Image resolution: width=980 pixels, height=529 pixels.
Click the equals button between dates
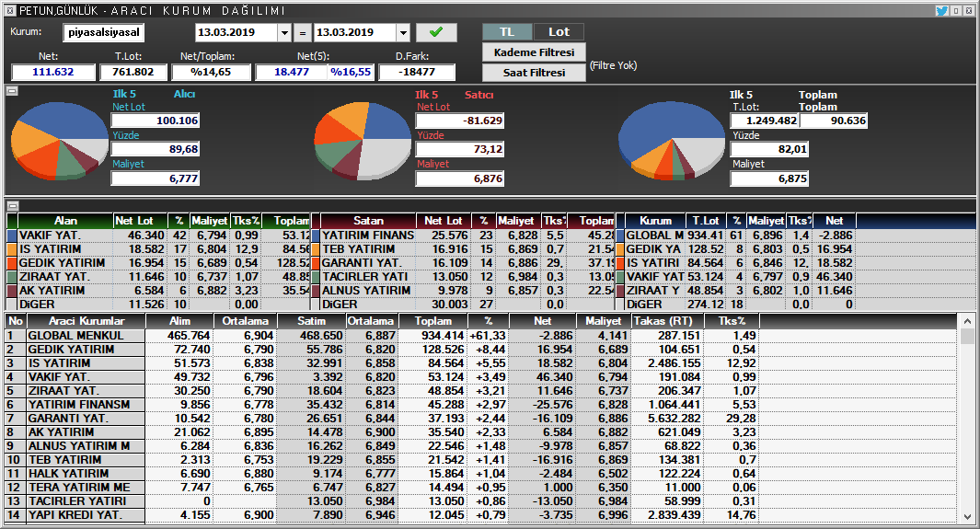point(303,32)
